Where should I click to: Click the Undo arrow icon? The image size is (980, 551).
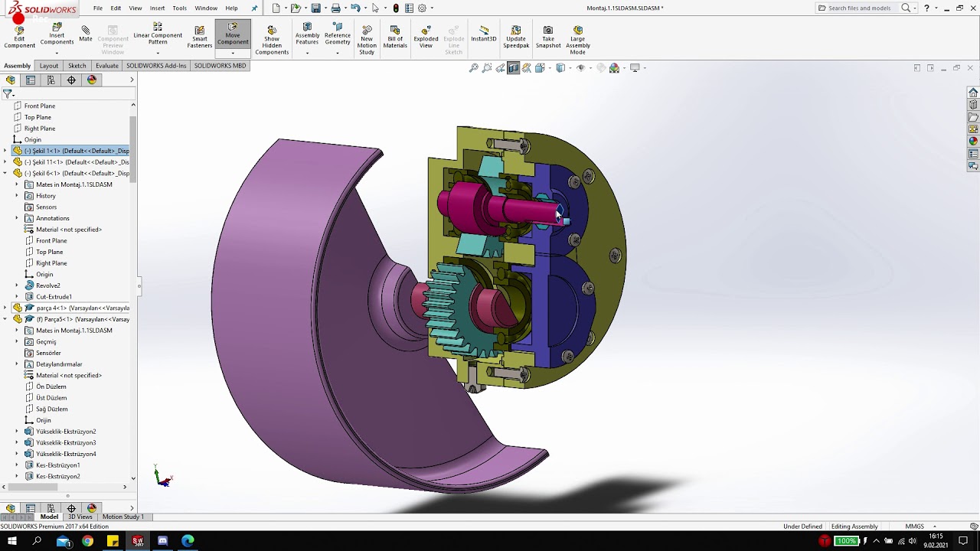(x=355, y=8)
